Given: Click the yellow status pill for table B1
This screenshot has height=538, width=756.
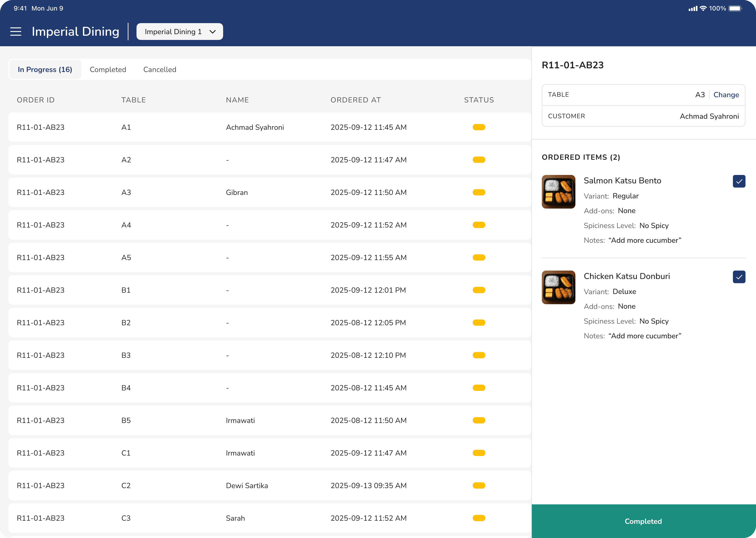Looking at the screenshot, I should 479,290.
